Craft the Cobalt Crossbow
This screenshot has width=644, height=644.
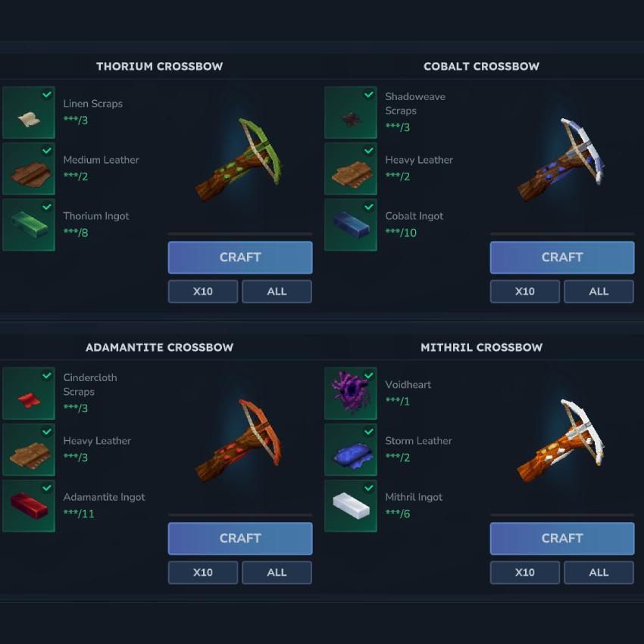coord(562,258)
